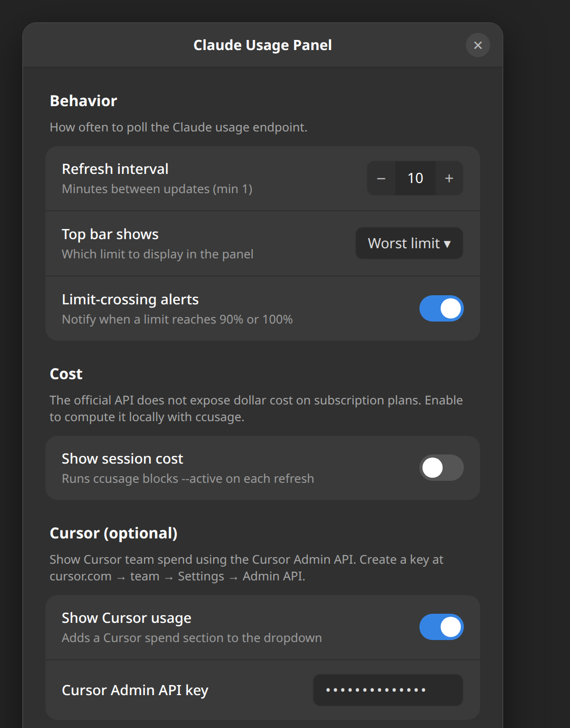Click the Behavior section heading
Image resolution: width=570 pixels, height=728 pixels.
click(83, 101)
